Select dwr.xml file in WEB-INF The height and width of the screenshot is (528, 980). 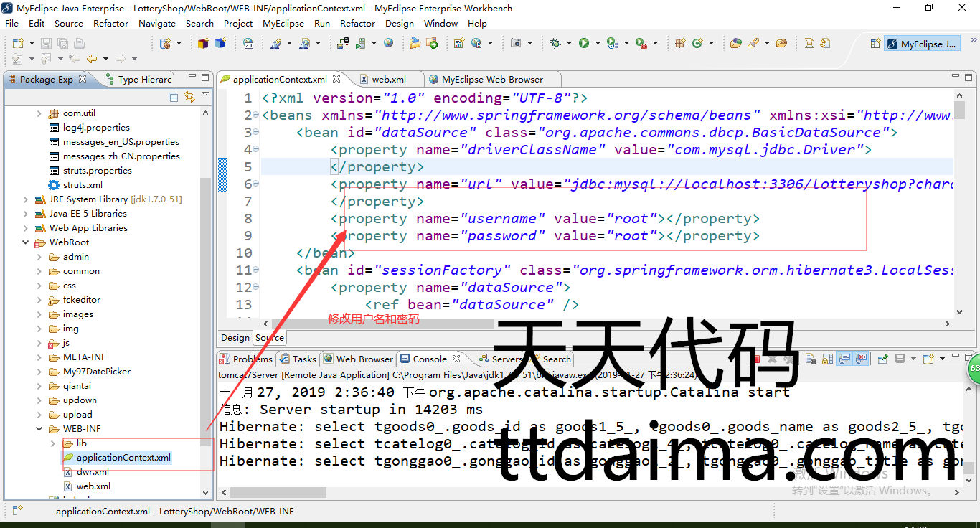tap(93, 472)
